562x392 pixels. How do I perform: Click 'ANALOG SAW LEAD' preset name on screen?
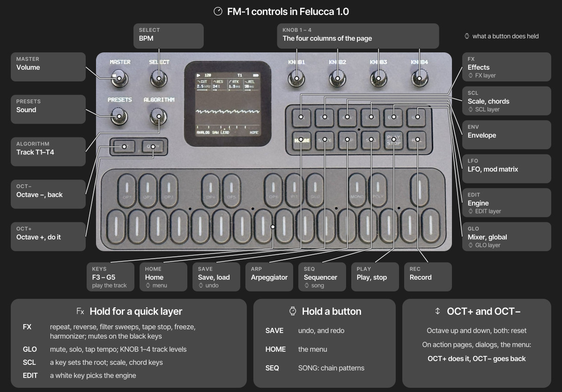(213, 132)
